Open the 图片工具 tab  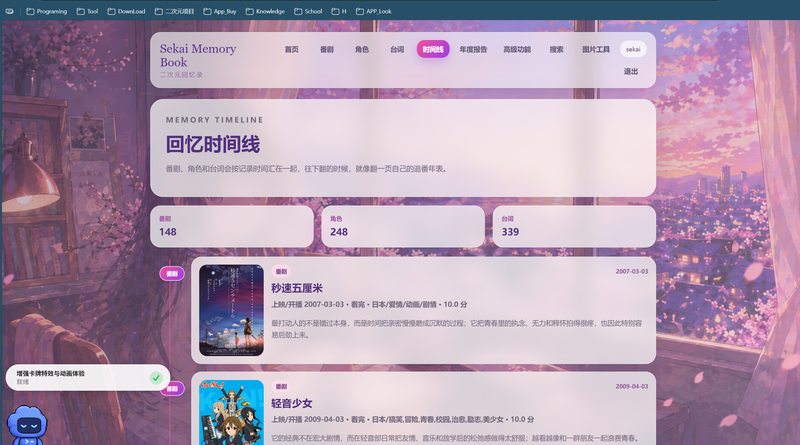[x=596, y=50]
